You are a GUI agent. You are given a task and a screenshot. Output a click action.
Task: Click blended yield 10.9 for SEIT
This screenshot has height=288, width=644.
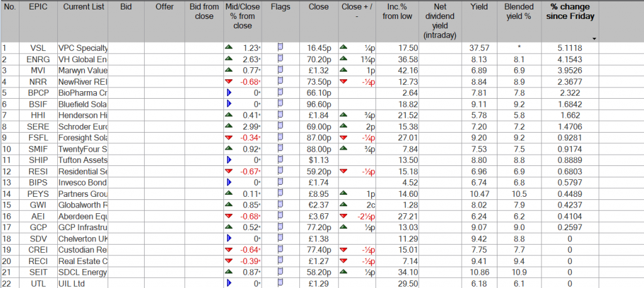(518, 272)
